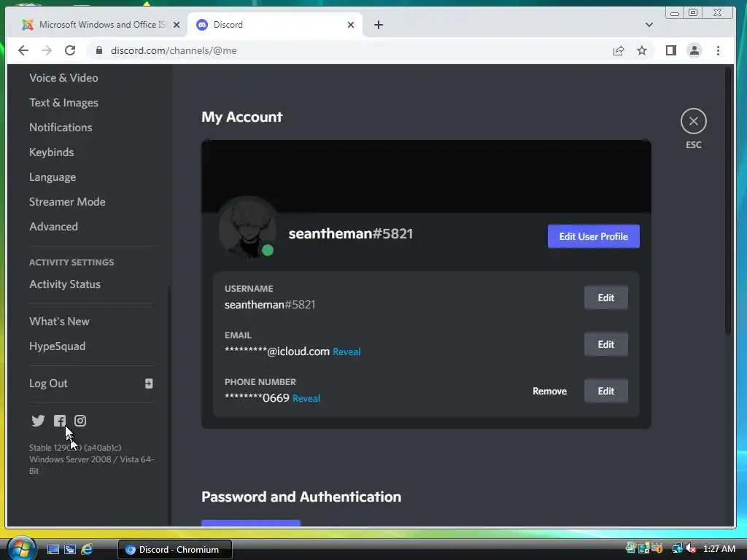Click the green online status indicator

click(x=268, y=250)
